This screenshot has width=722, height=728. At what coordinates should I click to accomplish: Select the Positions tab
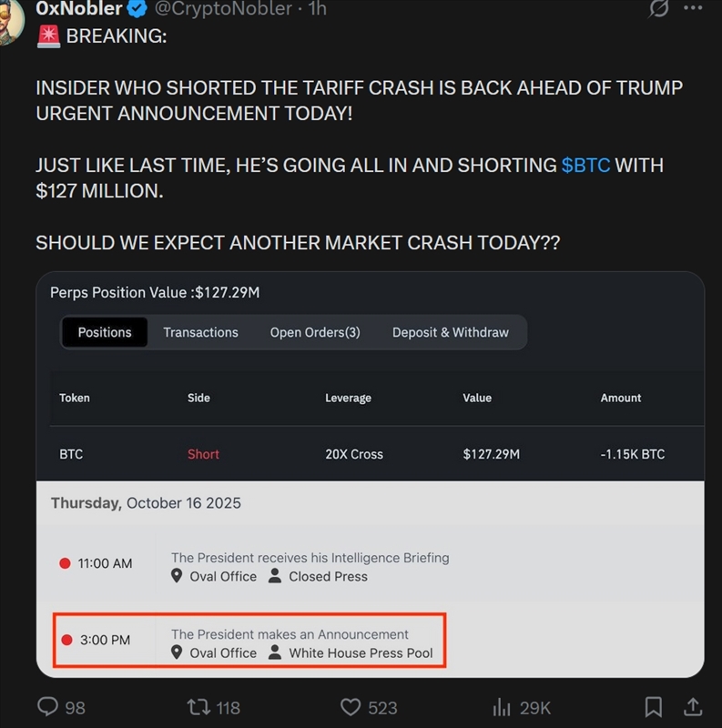pos(104,332)
